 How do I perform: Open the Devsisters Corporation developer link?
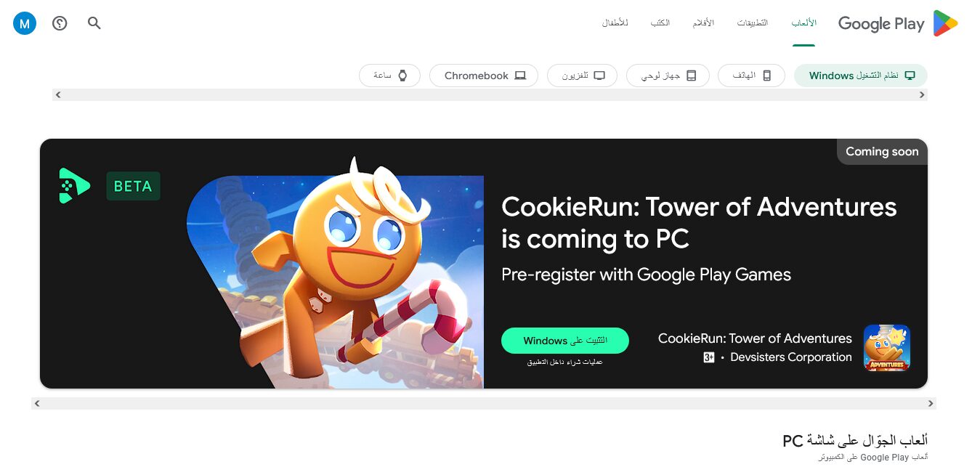click(x=790, y=357)
